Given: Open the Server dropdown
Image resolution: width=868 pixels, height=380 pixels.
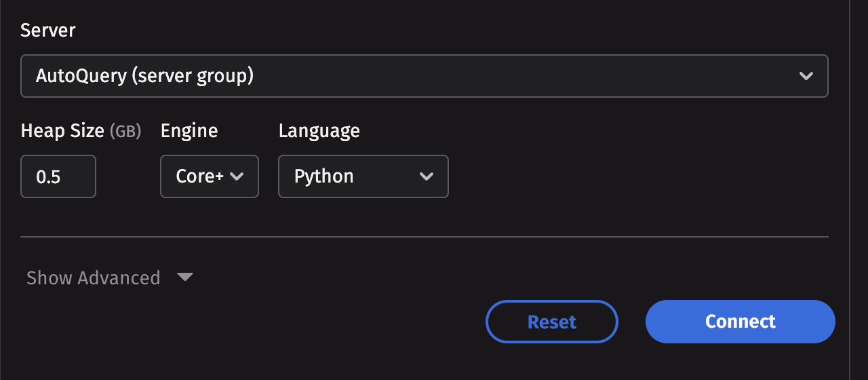Looking at the screenshot, I should 424,76.
